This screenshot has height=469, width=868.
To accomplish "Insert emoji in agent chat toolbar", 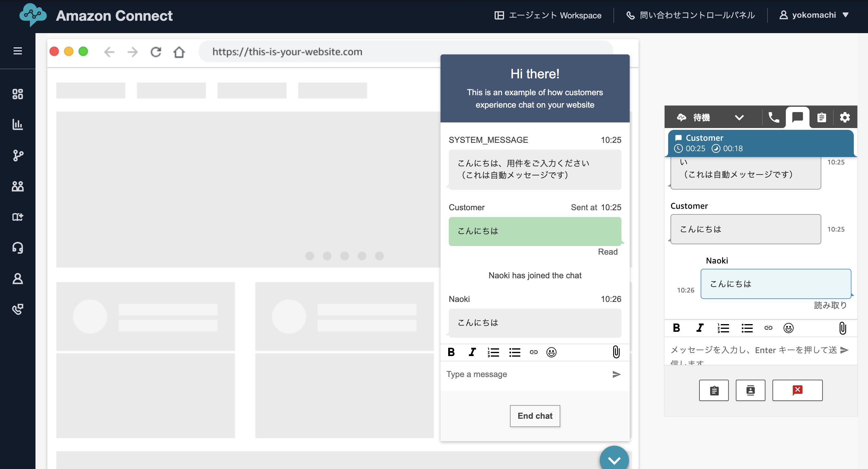I will click(x=788, y=328).
